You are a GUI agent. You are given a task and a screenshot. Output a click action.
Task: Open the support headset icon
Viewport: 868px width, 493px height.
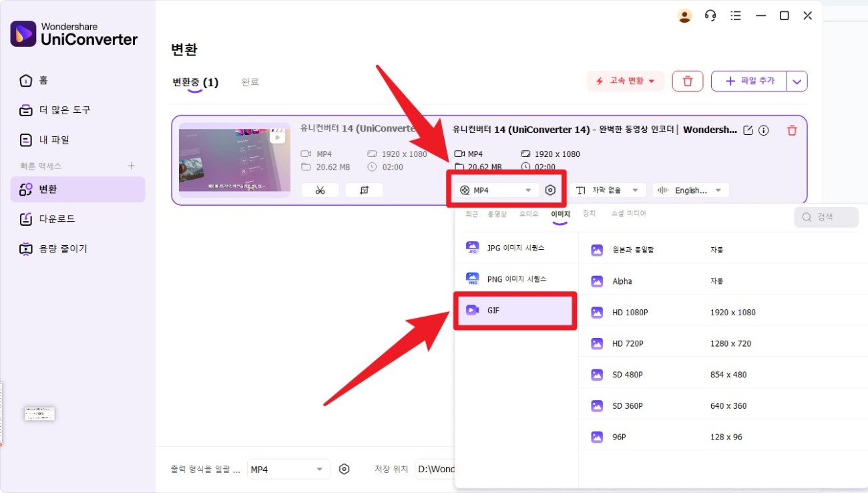tap(710, 16)
